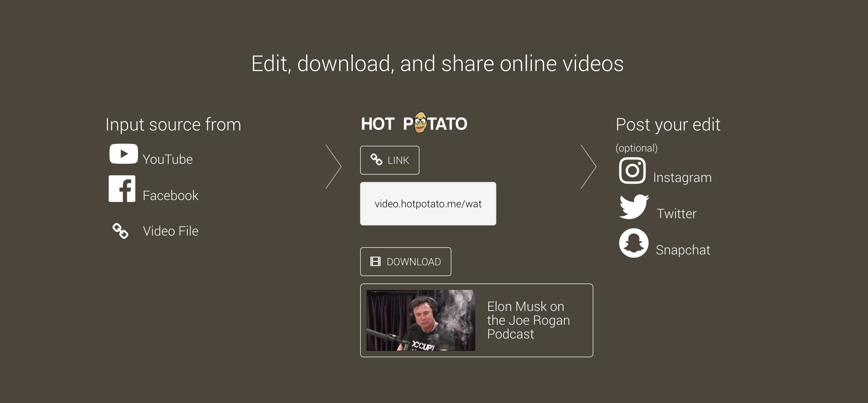Click the Hot Potato logo
This screenshot has height=403, width=868.
point(414,123)
